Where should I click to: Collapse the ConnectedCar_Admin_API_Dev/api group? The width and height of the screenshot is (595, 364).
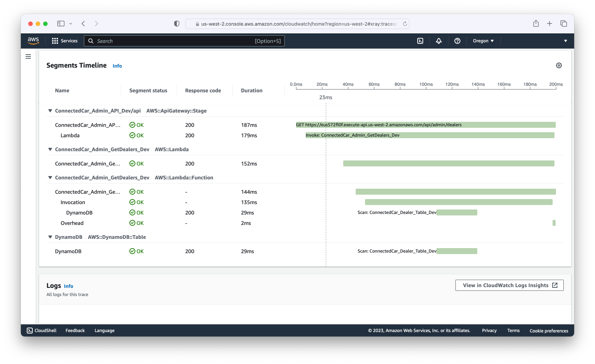pos(50,111)
